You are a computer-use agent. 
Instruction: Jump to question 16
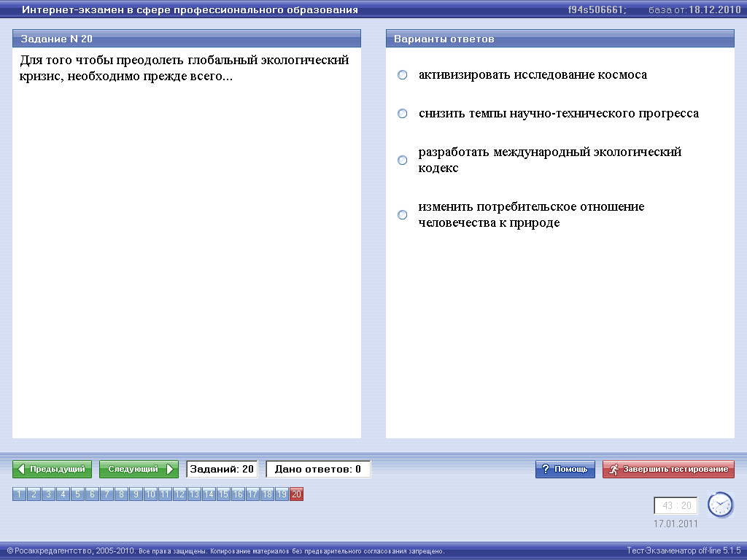point(239,494)
